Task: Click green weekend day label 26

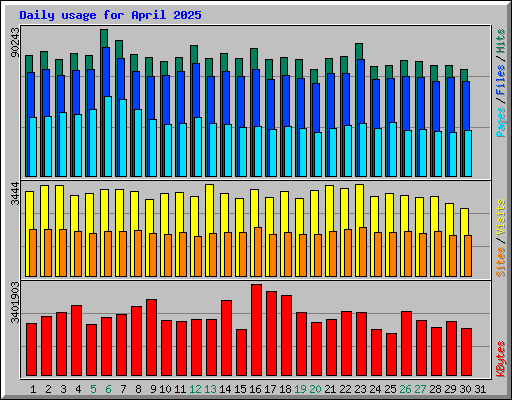Action: click(x=405, y=389)
